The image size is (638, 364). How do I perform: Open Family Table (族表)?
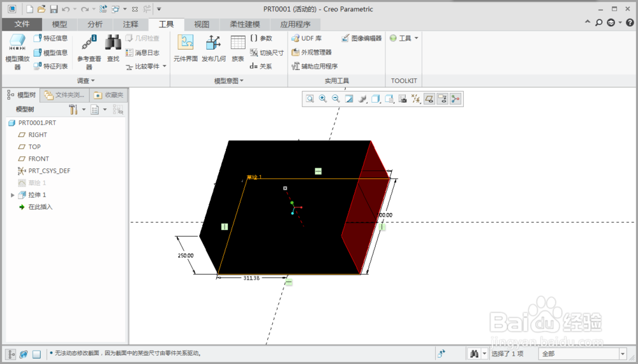tap(238, 48)
